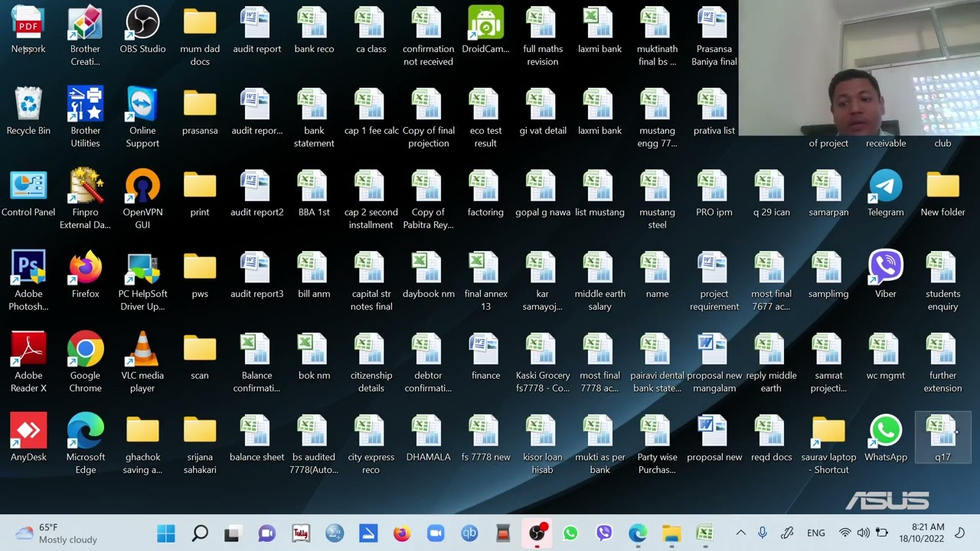Select the 'q17' Excel file
The image size is (980, 551).
[x=942, y=439]
